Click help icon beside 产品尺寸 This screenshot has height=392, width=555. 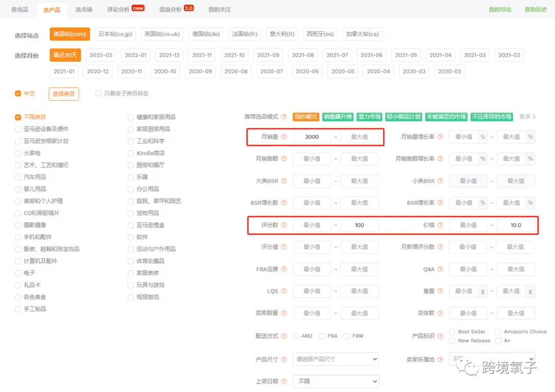point(284,360)
